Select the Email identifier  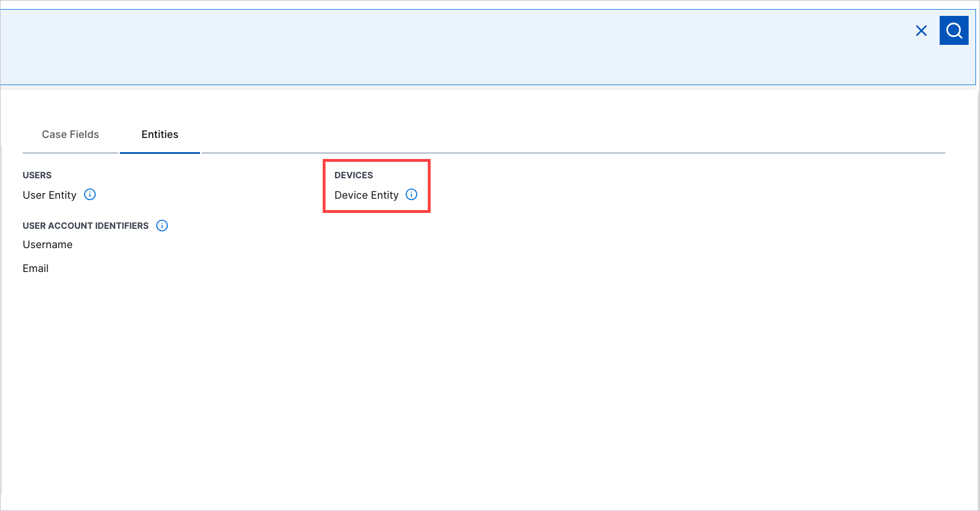pyautogui.click(x=36, y=269)
